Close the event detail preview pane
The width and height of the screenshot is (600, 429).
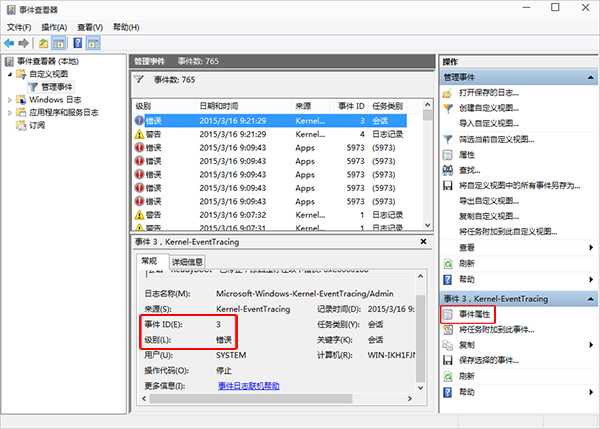423,242
